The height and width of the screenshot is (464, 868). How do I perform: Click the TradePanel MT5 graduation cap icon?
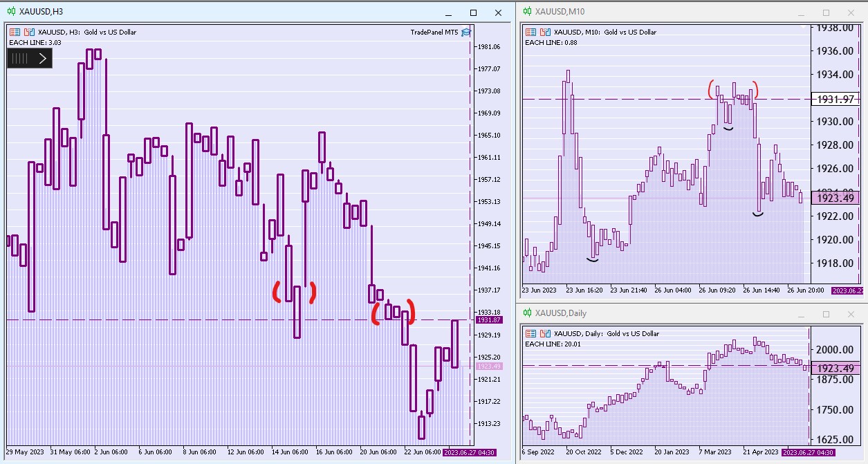(466, 32)
